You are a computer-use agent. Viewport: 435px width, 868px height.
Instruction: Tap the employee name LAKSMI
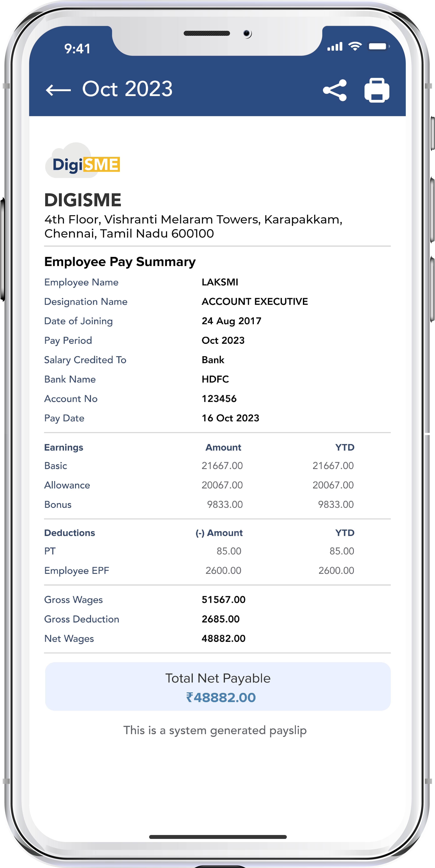click(x=220, y=282)
